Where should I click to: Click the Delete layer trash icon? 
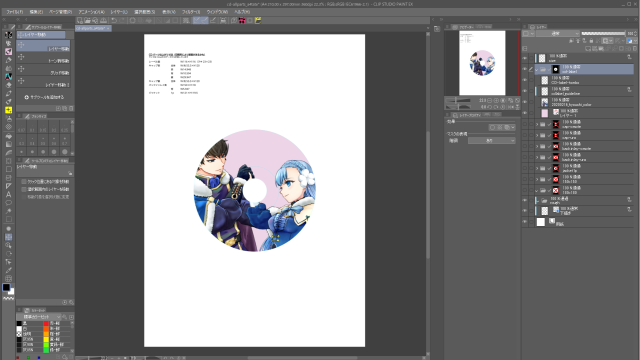pos(634,49)
